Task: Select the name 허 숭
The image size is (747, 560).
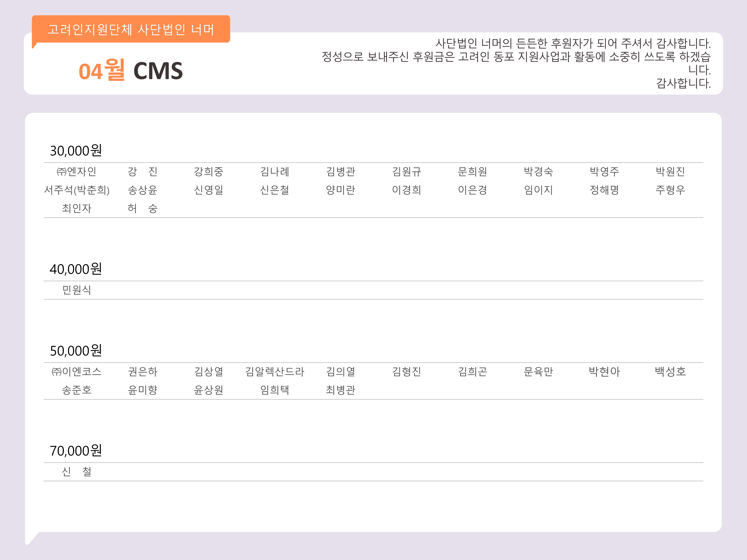Action: pyautogui.click(x=143, y=208)
